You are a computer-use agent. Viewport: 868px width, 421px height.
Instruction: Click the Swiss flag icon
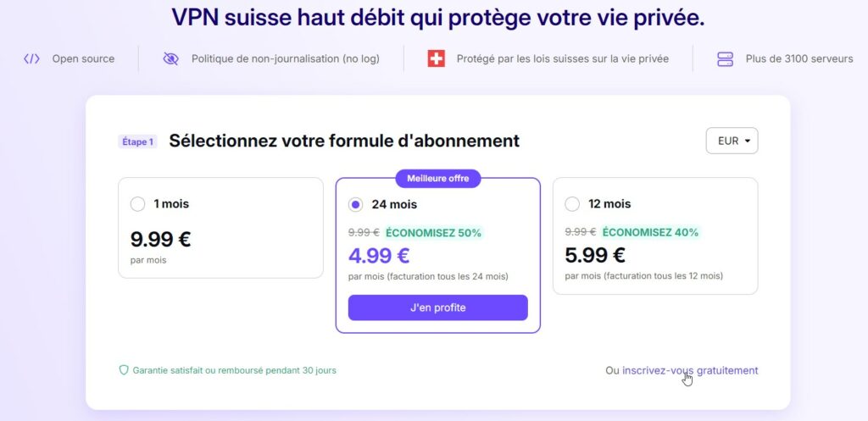[x=436, y=58]
